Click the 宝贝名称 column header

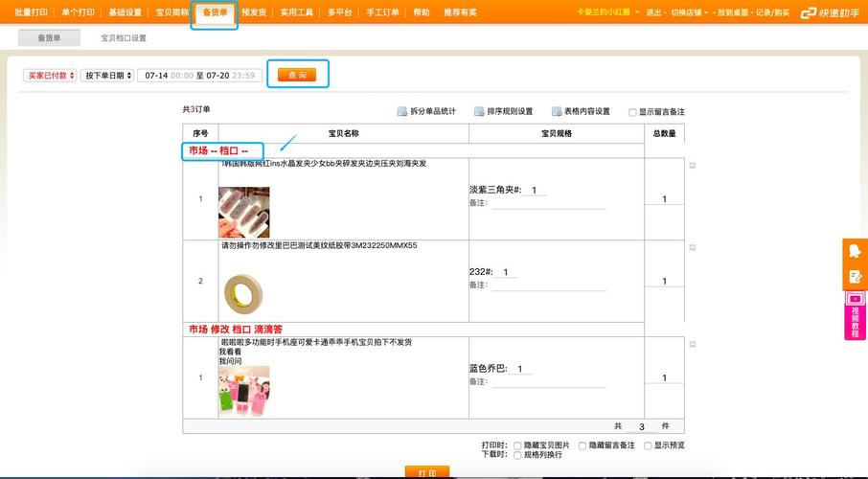[x=343, y=133]
